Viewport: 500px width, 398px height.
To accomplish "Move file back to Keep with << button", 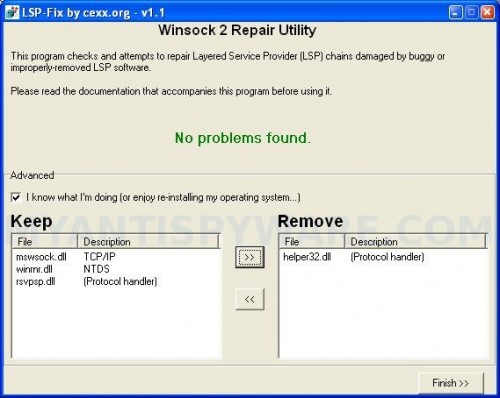I will pos(250,299).
